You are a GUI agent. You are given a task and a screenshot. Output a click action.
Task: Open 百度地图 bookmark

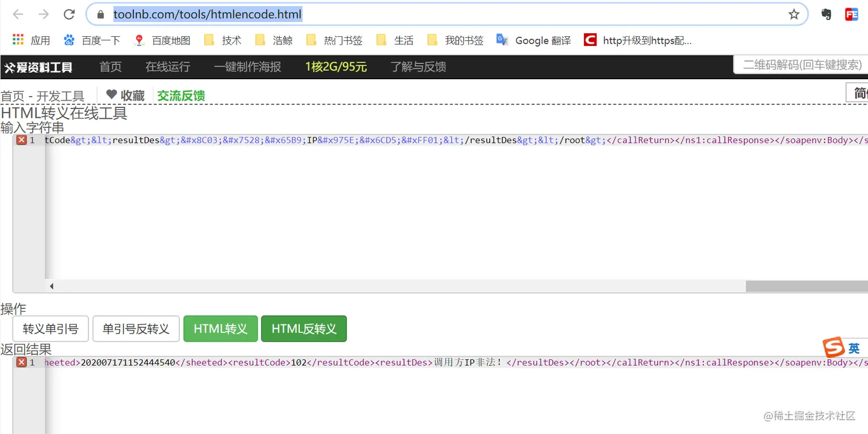[x=162, y=40]
